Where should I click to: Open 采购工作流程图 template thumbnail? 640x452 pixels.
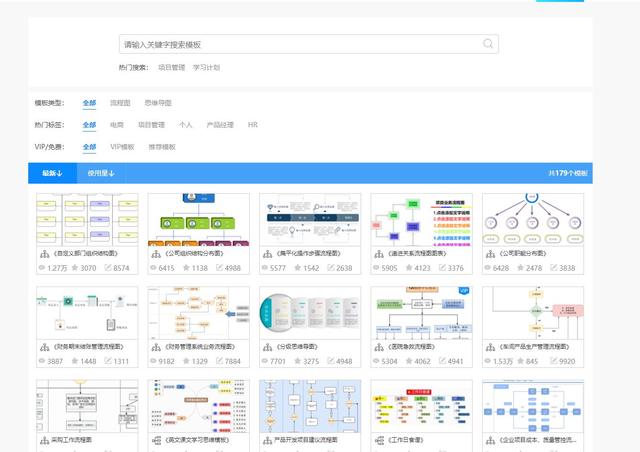click(x=87, y=406)
